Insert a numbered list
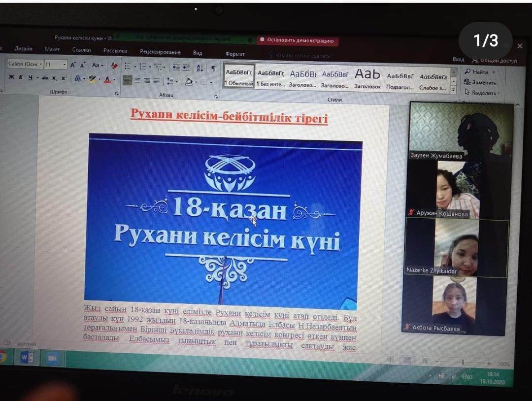 coord(143,67)
